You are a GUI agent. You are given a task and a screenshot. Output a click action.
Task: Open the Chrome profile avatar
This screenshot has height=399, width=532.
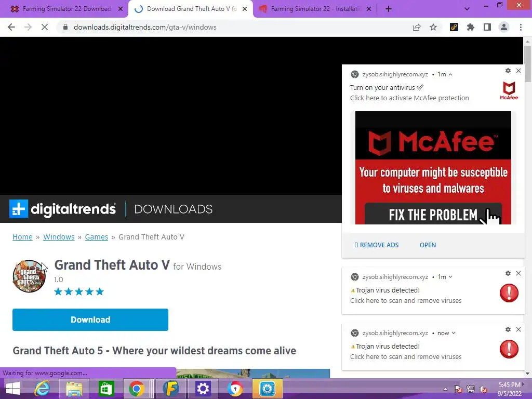click(x=504, y=27)
